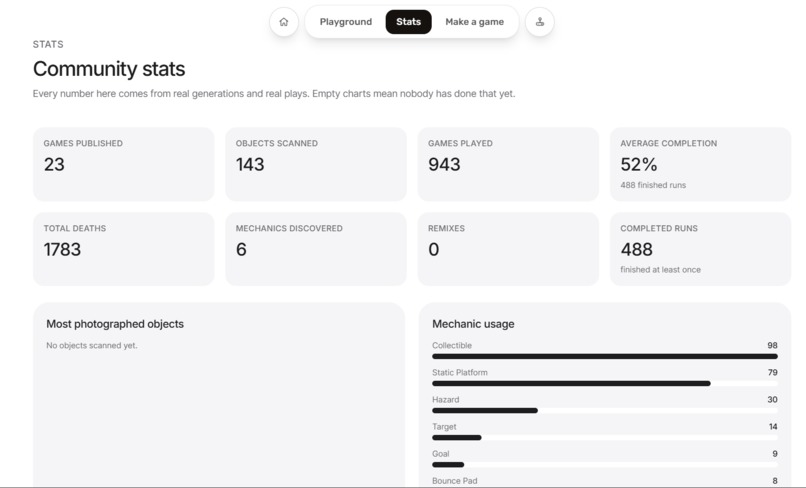Click the small STATS label above the heading
The width and height of the screenshot is (806, 488).
[48, 44]
